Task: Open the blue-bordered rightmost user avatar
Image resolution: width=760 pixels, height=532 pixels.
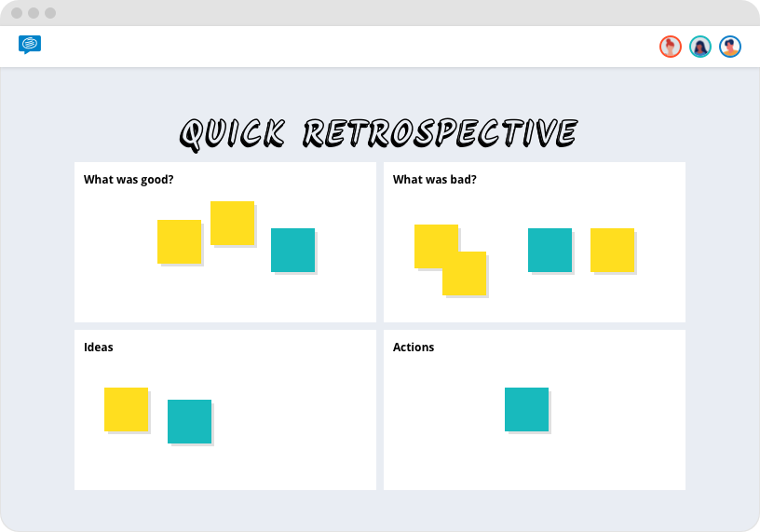Action: point(730,47)
